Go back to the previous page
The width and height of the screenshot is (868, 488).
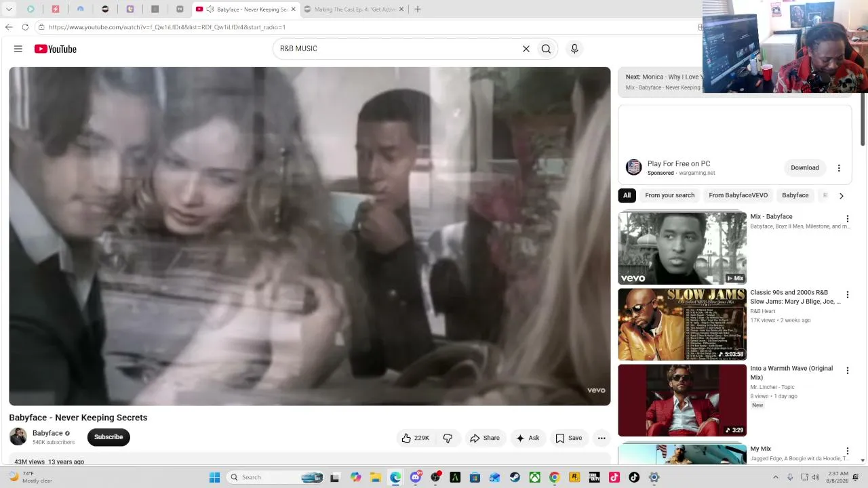pos(9,27)
